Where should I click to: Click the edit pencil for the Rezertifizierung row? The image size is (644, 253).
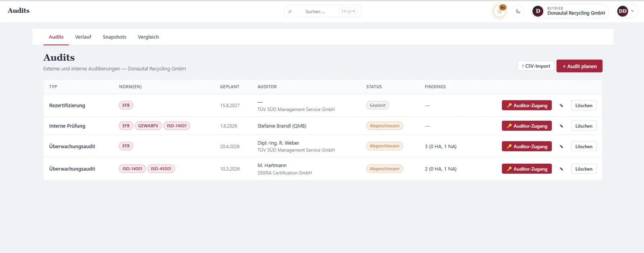[x=561, y=105]
